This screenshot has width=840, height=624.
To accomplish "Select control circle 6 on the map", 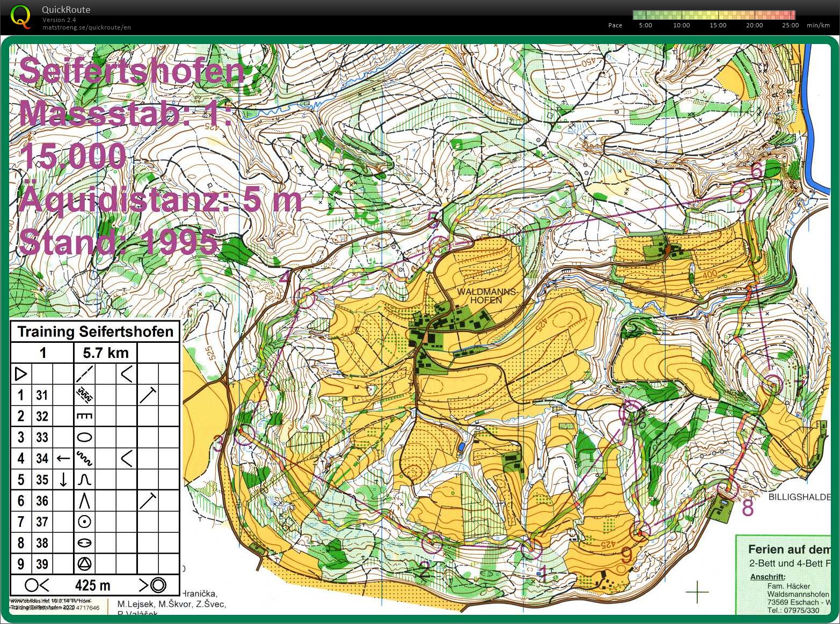I will pyautogui.click(x=741, y=193).
